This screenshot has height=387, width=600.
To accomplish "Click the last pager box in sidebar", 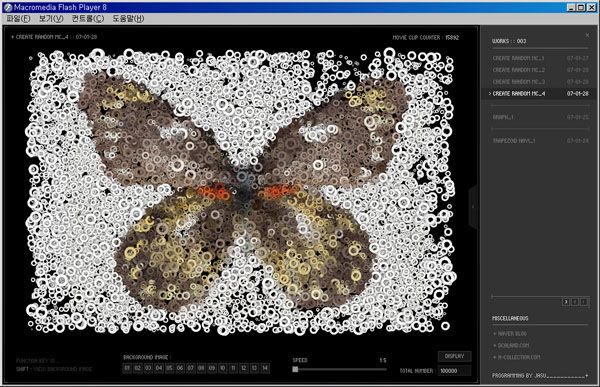I will pyautogui.click(x=584, y=302).
